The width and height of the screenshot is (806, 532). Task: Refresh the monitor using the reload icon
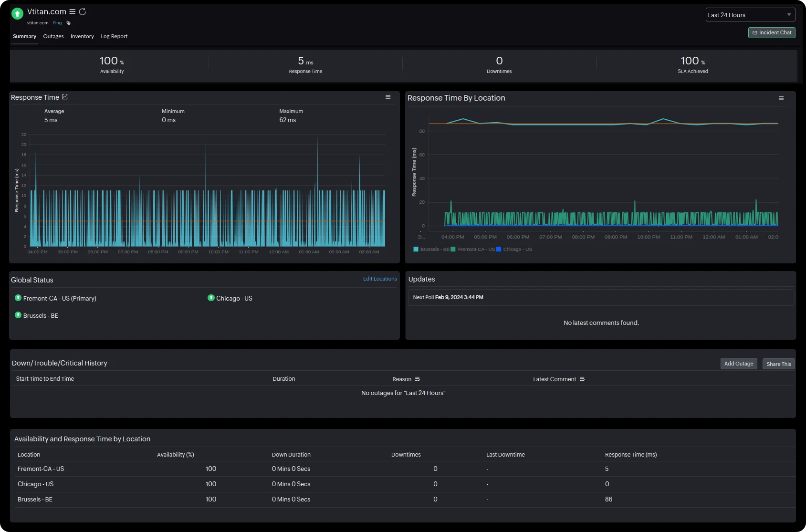[83, 11]
